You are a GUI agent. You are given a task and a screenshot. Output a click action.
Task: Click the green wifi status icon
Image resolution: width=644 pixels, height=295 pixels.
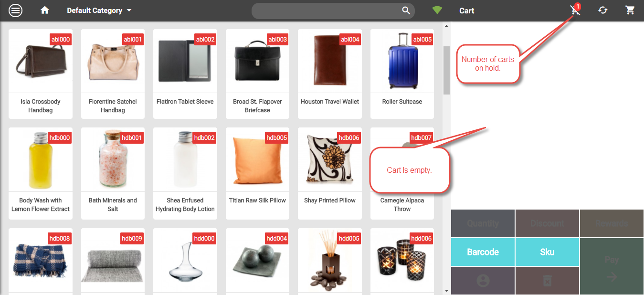click(x=437, y=10)
